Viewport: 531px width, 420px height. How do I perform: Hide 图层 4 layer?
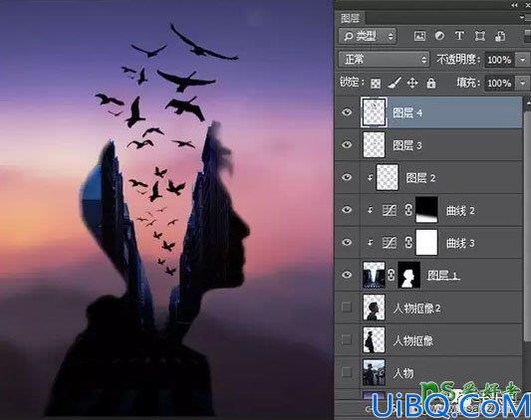tap(347, 112)
